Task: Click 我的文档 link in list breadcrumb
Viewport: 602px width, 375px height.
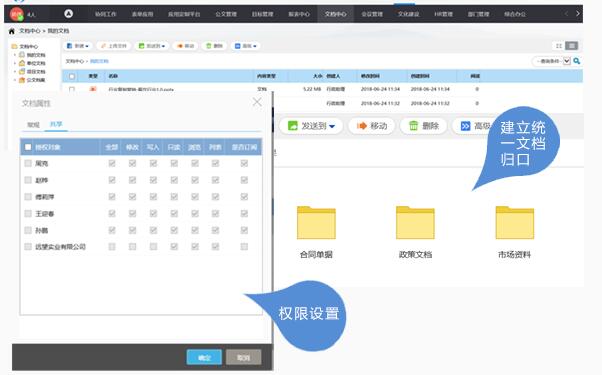Action: (x=99, y=61)
